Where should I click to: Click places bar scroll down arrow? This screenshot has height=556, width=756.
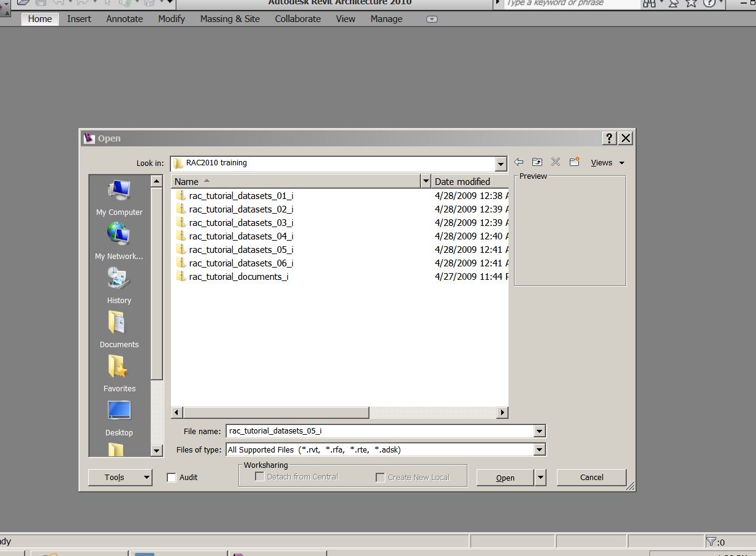[157, 451]
